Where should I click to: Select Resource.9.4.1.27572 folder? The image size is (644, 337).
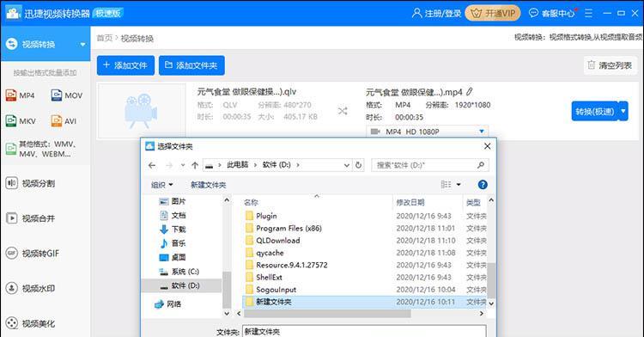point(286,265)
